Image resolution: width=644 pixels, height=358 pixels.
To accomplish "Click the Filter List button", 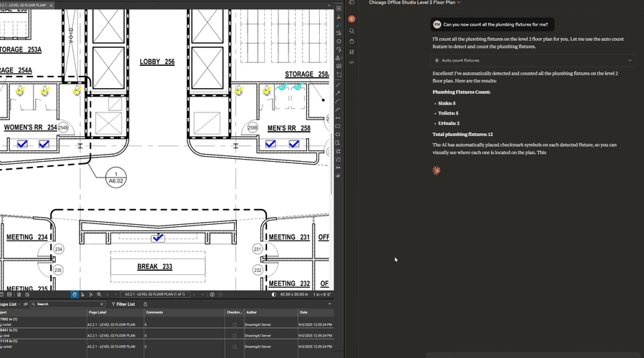I will click(x=123, y=304).
